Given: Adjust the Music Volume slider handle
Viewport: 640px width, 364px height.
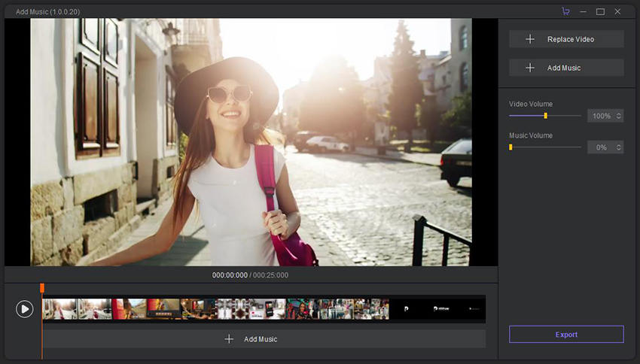Looking at the screenshot, I should pyautogui.click(x=510, y=147).
